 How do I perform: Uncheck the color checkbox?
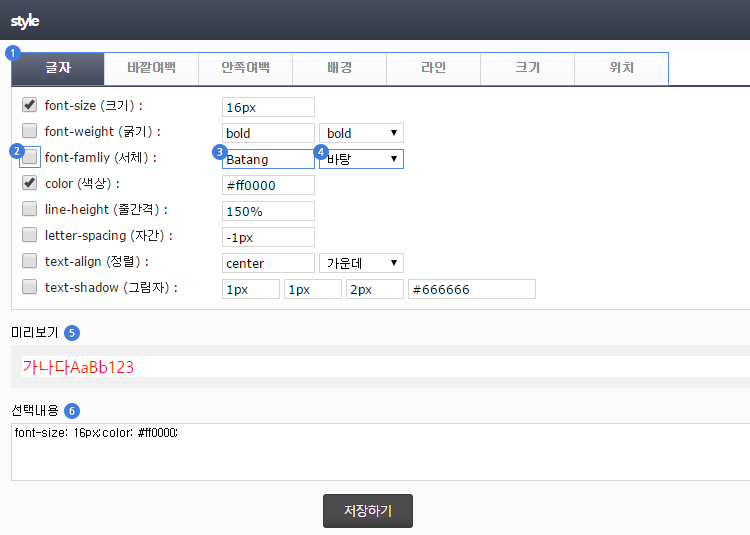pyautogui.click(x=30, y=183)
